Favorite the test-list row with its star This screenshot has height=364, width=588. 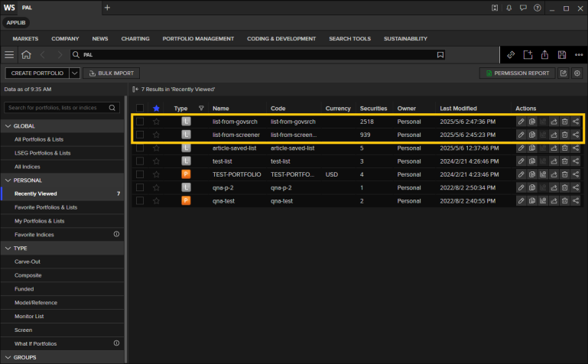157,161
